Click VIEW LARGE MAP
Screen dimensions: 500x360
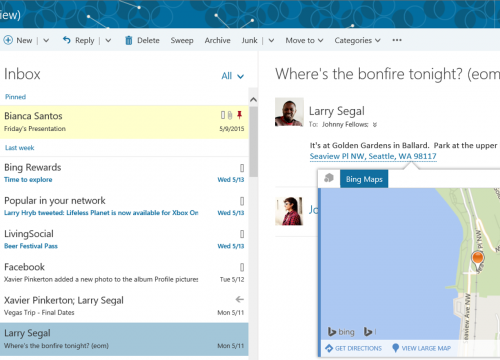coord(422,348)
